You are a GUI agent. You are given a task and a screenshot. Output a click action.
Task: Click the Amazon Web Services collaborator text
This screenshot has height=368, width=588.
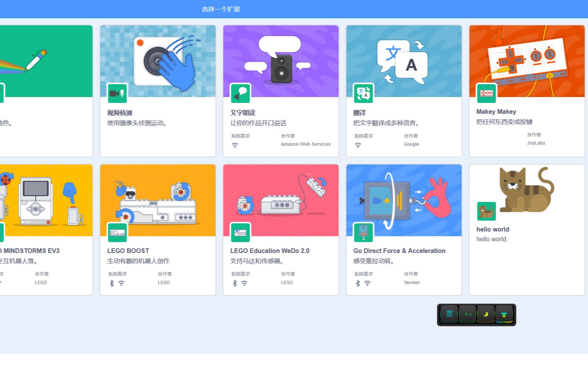306,144
